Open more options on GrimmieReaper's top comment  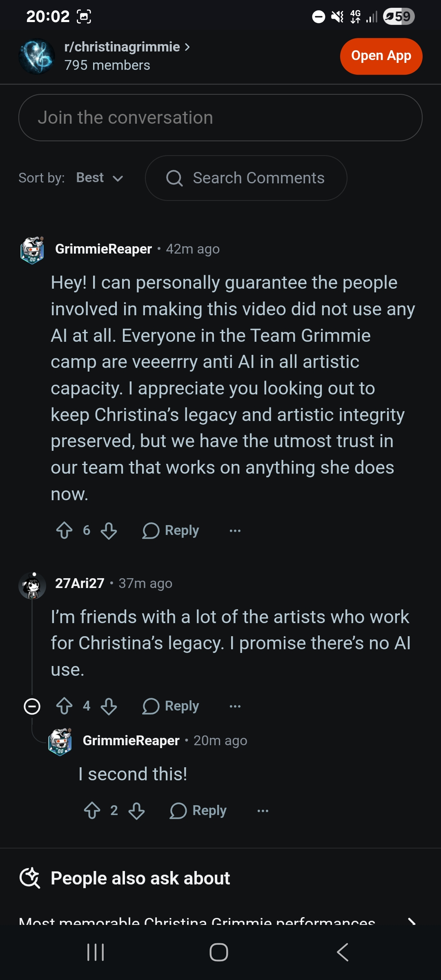(x=235, y=531)
